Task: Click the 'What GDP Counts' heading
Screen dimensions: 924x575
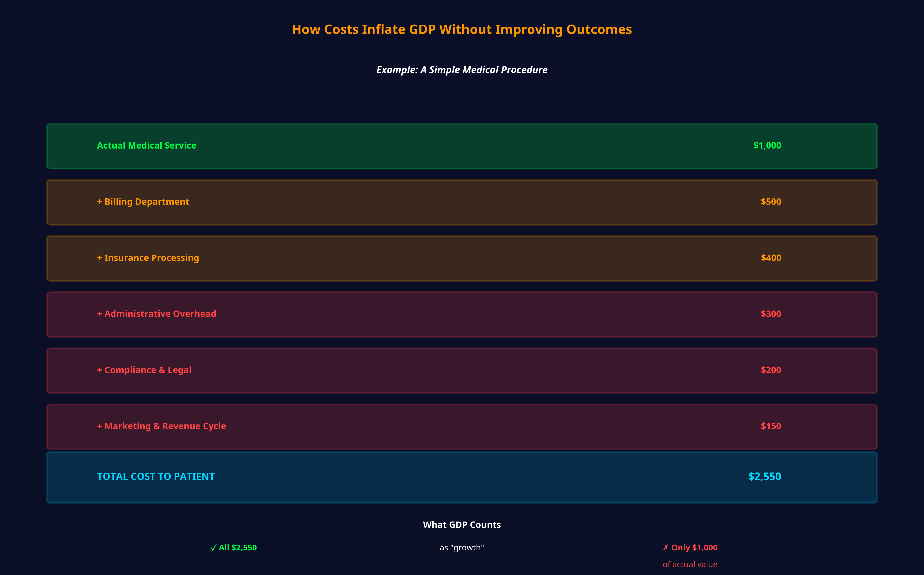Action: (x=462, y=525)
